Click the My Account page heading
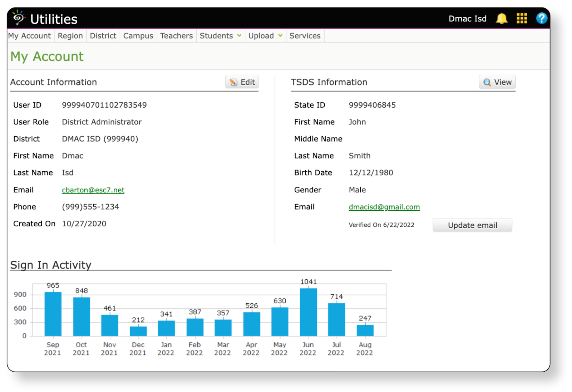Screen dimensions: 572x392 tap(47, 57)
